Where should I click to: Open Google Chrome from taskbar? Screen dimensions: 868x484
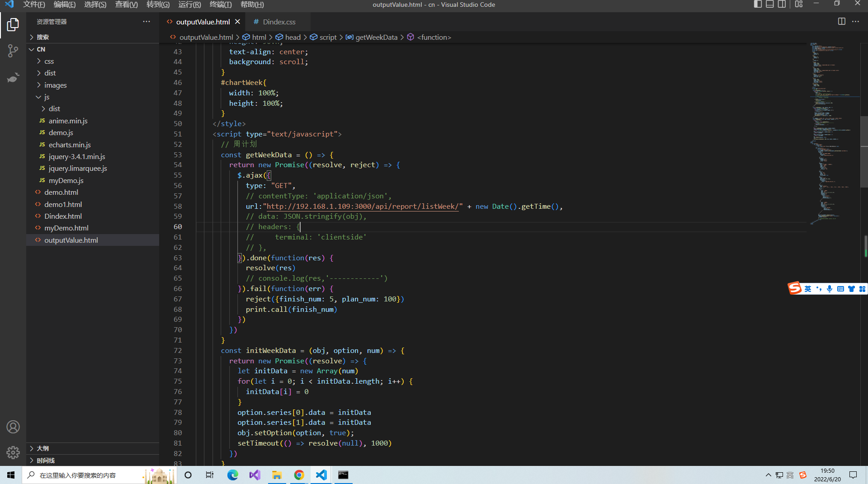pyautogui.click(x=299, y=475)
